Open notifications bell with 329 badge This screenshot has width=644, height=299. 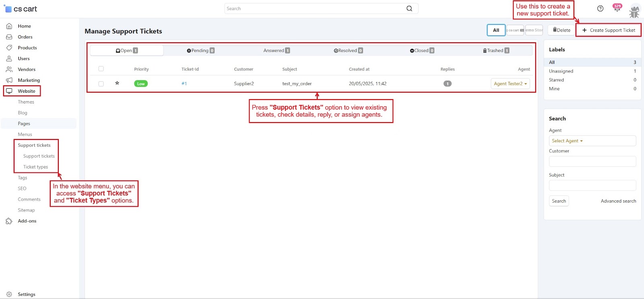click(617, 8)
